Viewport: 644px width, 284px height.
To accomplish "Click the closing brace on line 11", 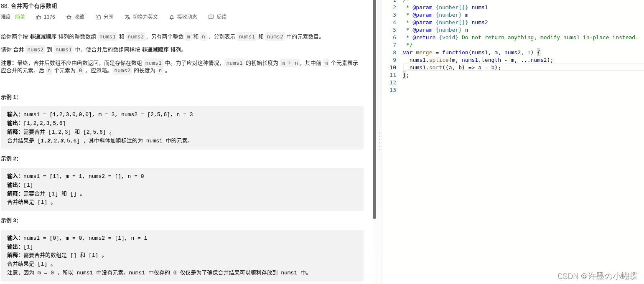I will (405, 75).
